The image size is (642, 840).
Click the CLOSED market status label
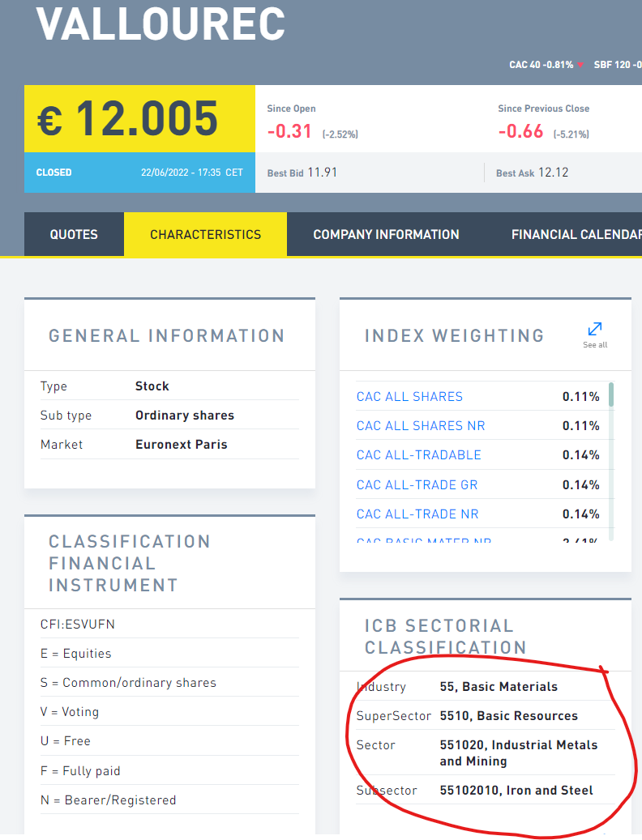click(x=53, y=173)
